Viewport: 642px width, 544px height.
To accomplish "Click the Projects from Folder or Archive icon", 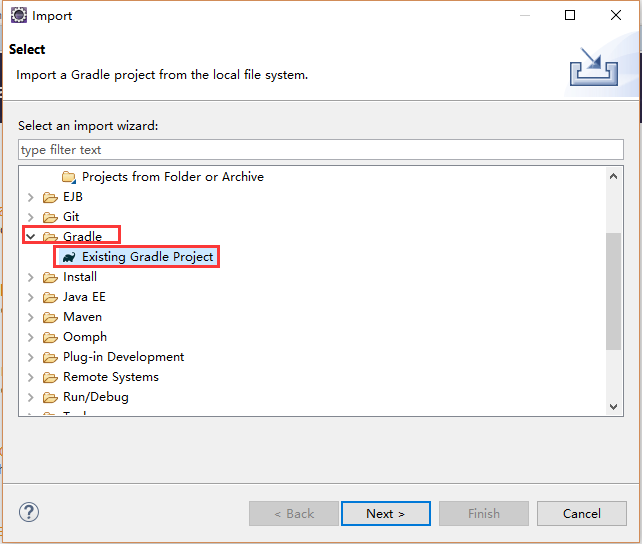I will (69, 177).
